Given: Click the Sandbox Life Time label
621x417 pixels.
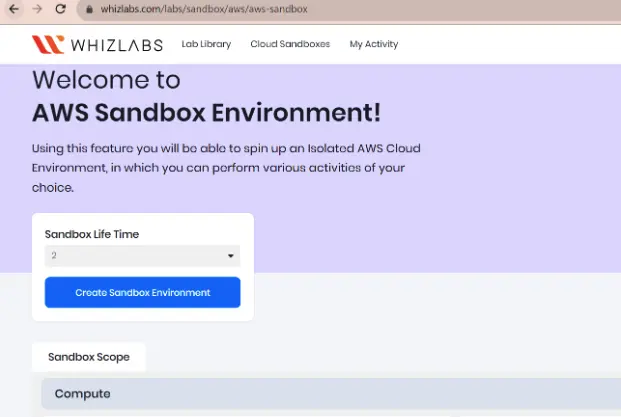Looking at the screenshot, I should tap(92, 234).
